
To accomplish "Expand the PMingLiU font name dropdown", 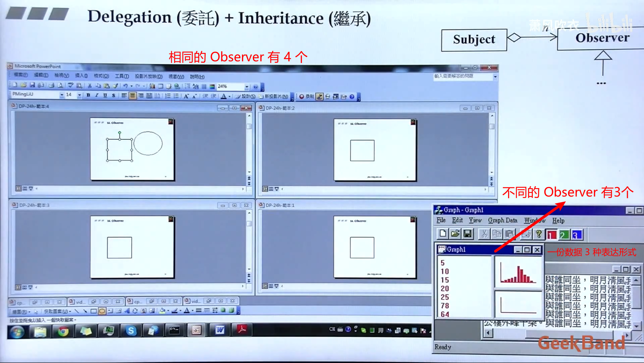I will [x=62, y=95].
